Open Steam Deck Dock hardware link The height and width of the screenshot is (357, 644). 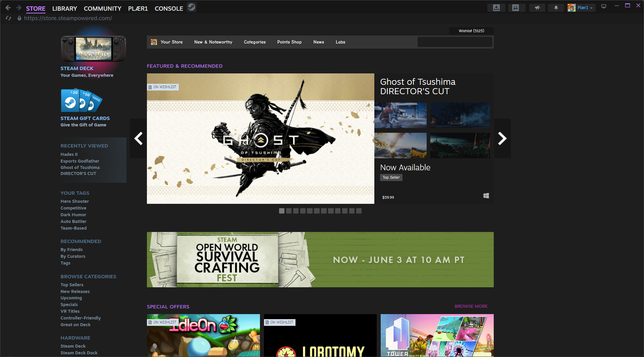(79, 353)
